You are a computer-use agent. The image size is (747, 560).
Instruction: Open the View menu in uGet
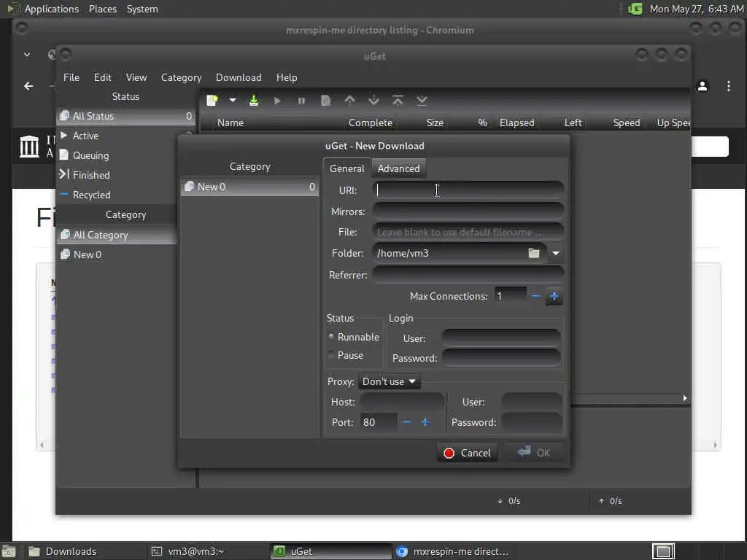(136, 77)
